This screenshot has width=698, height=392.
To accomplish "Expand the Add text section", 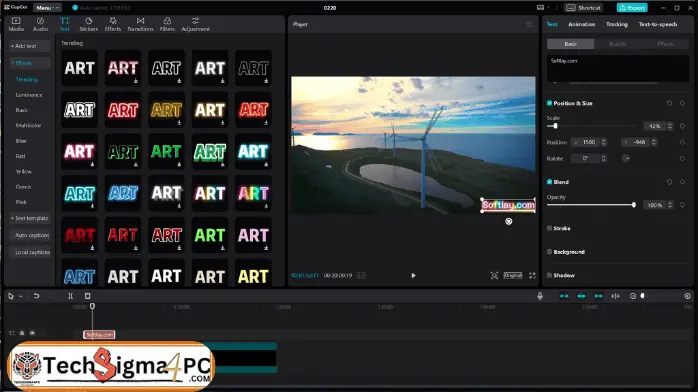I will pyautogui.click(x=29, y=46).
